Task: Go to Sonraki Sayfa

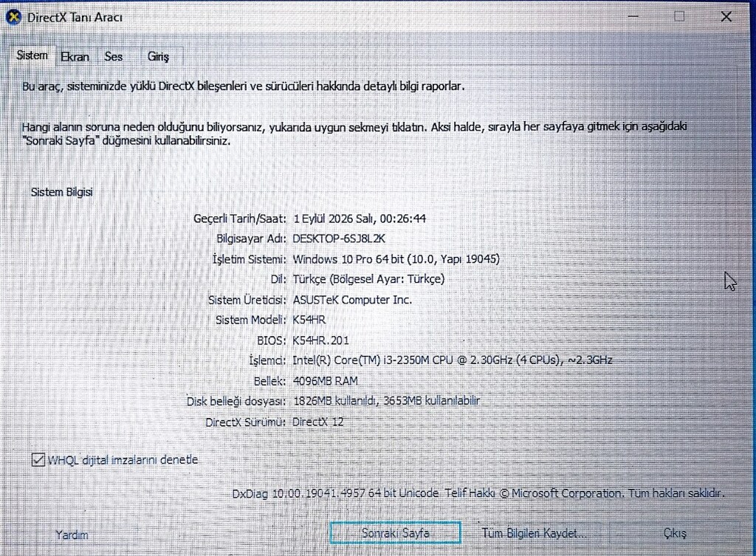Action: (396, 533)
